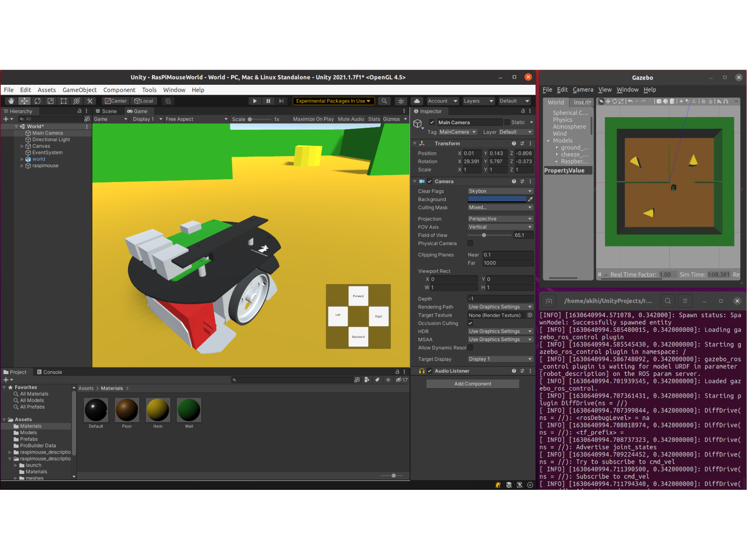Add a cylinder using Gazebo toolbar
The image size is (747, 560).
[672, 101]
